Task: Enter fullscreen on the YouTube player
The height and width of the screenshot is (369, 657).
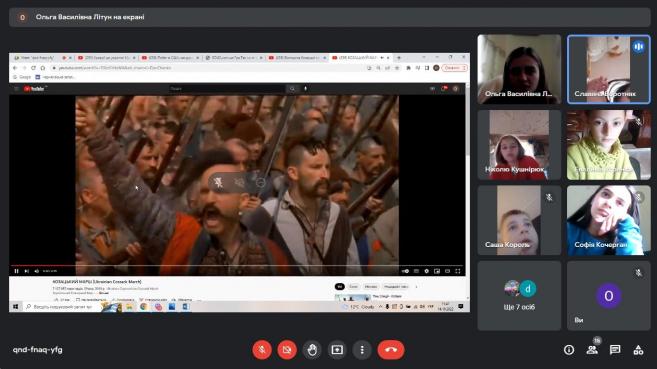Action: click(x=458, y=271)
